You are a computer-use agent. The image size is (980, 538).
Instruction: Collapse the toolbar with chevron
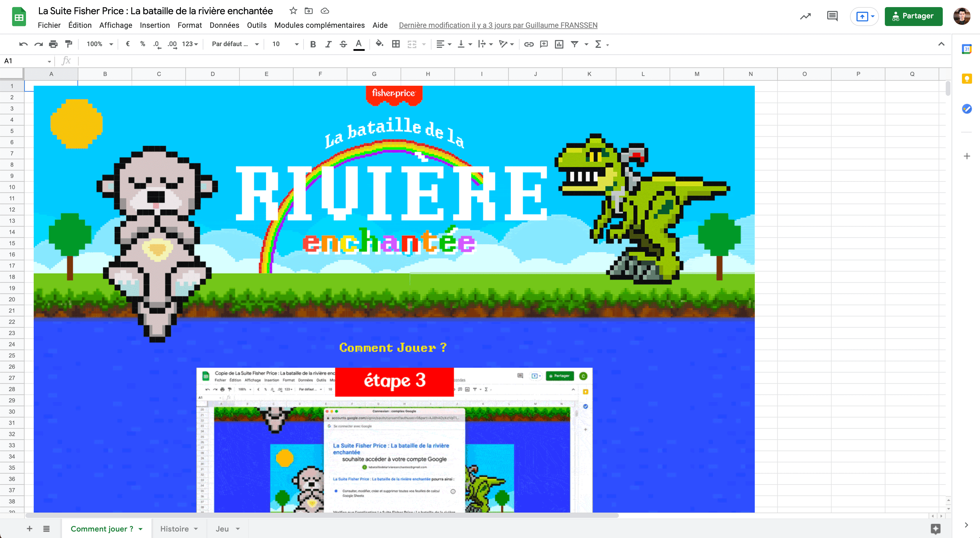tap(941, 44)
